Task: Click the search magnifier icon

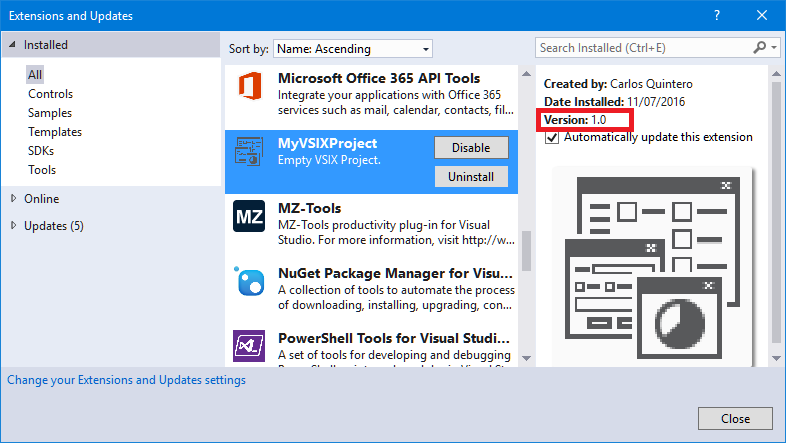Action: coord(759,48)
